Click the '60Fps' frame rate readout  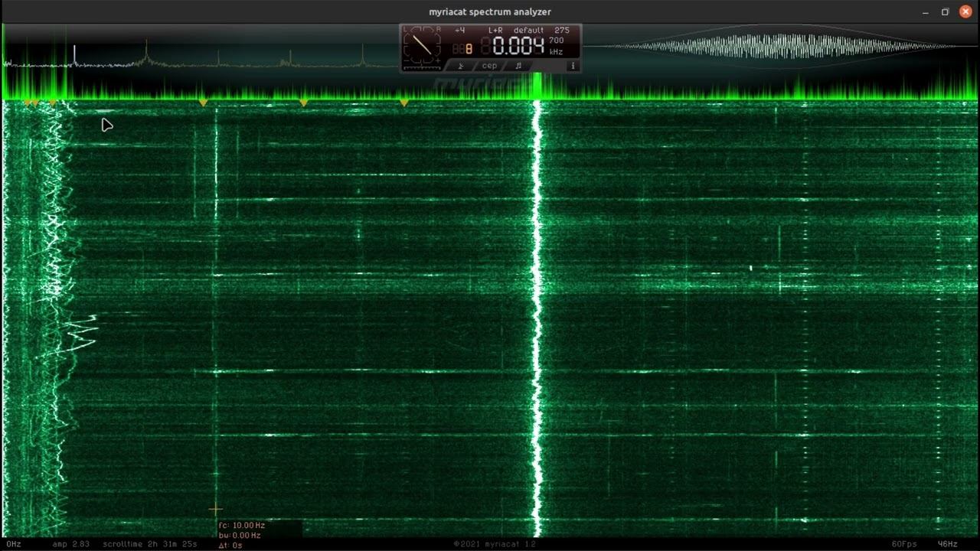[x=904, y=544]
